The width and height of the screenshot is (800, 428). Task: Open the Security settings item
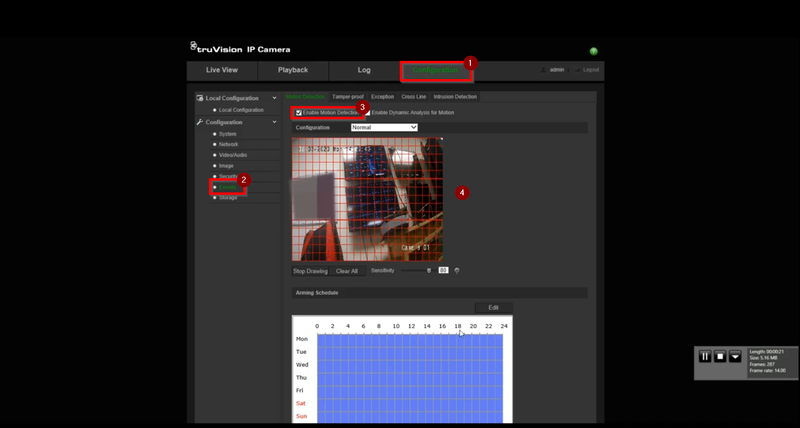[228, 177]
